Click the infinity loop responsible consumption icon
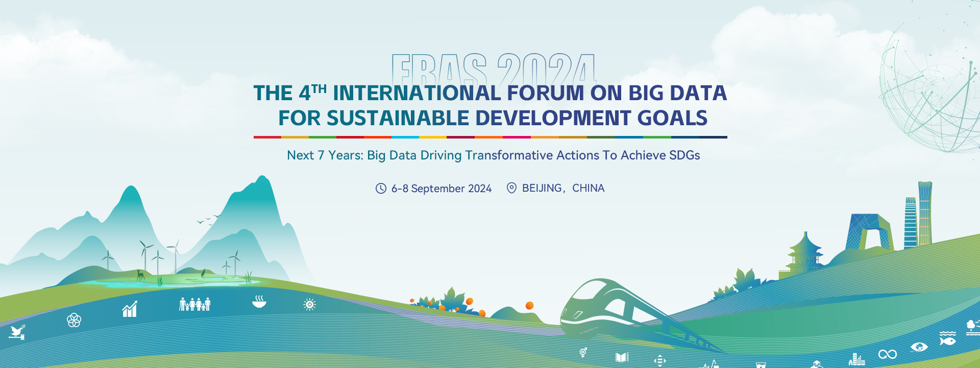This screenshot has height=368, width=980. pyautogui.click(x=888, y=354)
